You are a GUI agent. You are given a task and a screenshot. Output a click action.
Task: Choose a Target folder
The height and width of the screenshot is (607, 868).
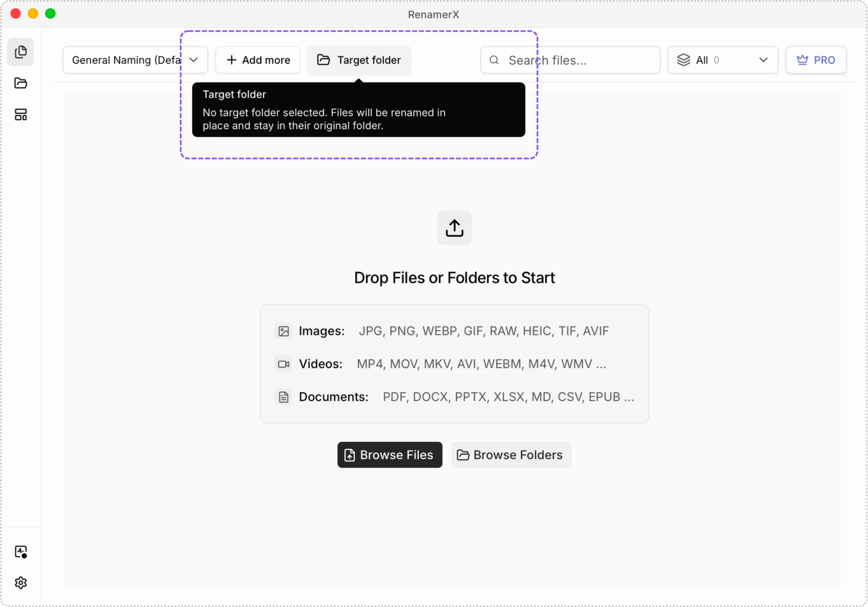(x=359, y=60)
